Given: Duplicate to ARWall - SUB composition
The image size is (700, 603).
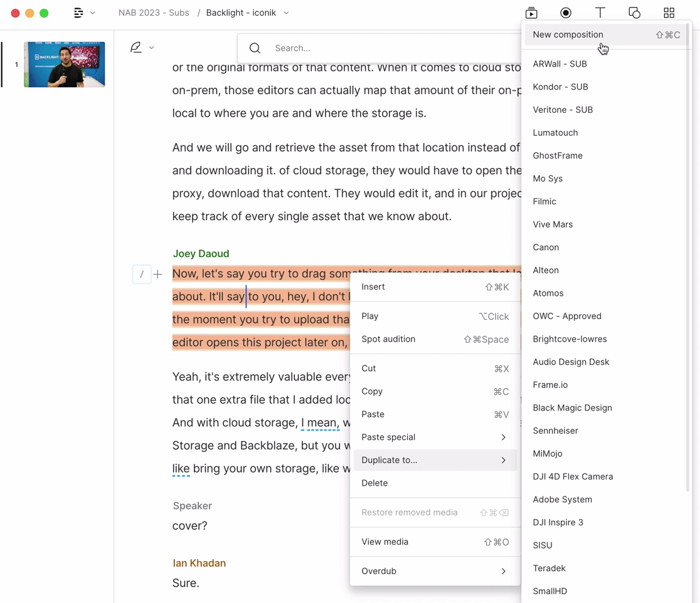Looking at the screenshot, I should click(606, 64).
